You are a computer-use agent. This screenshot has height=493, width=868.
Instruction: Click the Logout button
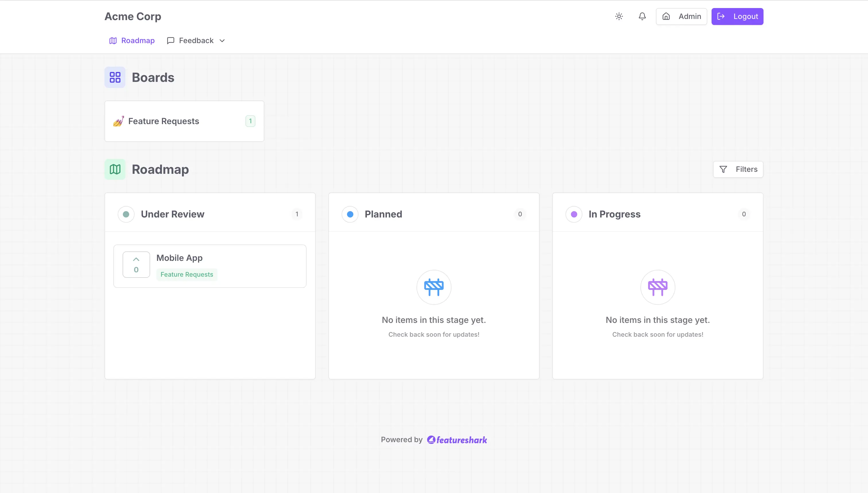[x=737, y=16]
